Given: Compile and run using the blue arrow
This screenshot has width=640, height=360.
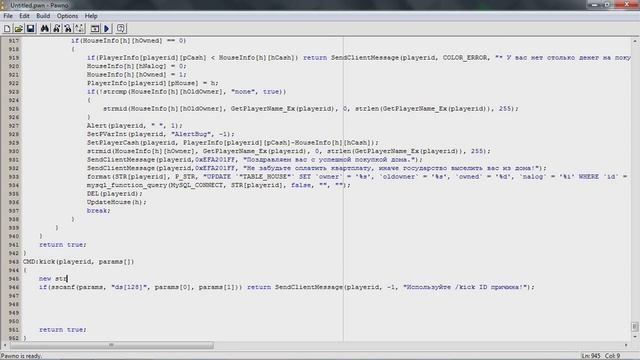Looking at the screenshot, I should [107, 29].
